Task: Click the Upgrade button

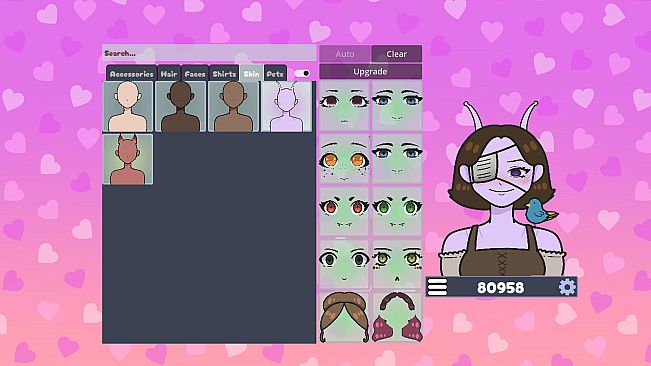Action: coord(370,71)
